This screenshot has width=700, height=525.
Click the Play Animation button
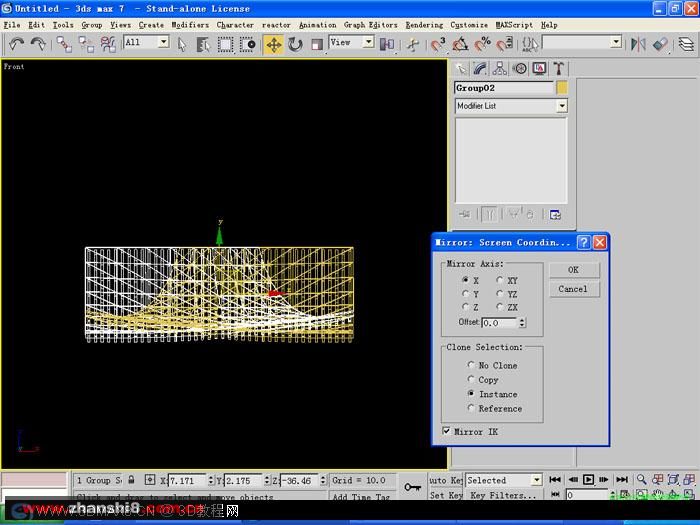pos(588,479)
